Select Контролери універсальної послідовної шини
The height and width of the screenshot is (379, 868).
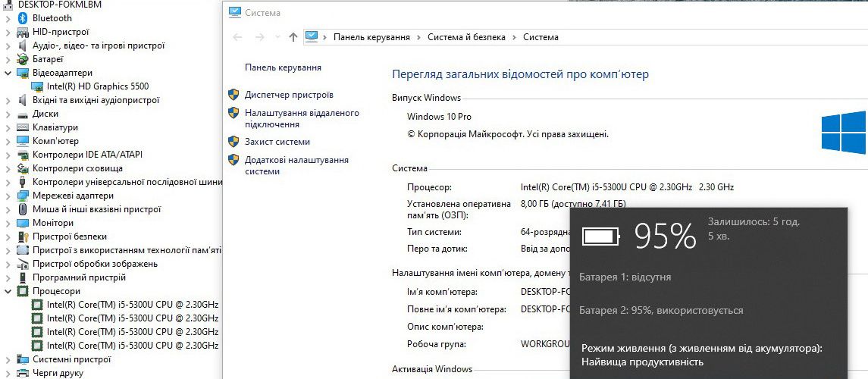[x=127, y=182]
